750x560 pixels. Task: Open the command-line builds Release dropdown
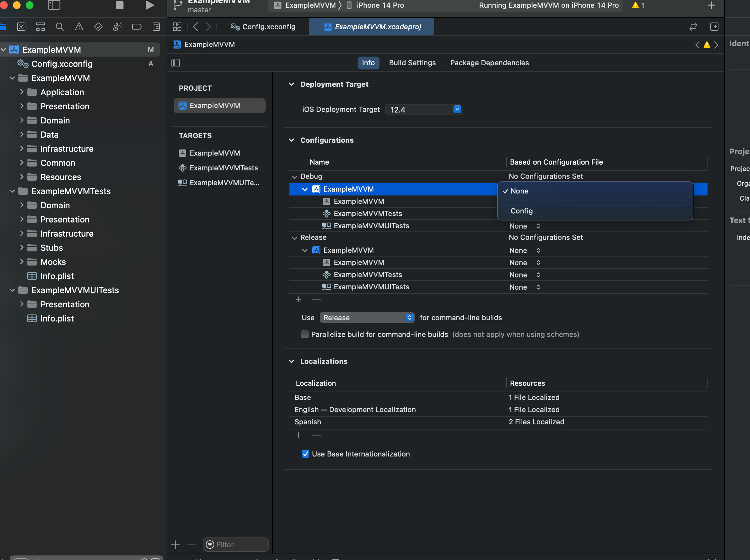click(367, 318)
